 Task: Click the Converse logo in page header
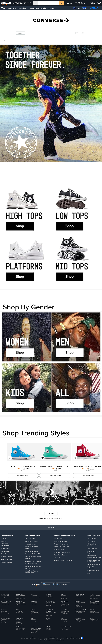(51, 20)
